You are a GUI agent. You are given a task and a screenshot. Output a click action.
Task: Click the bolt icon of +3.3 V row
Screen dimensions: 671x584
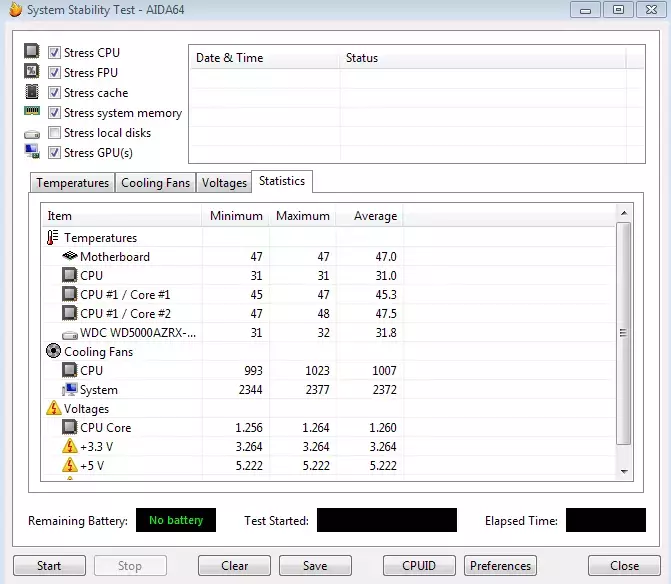pos(70,446)
